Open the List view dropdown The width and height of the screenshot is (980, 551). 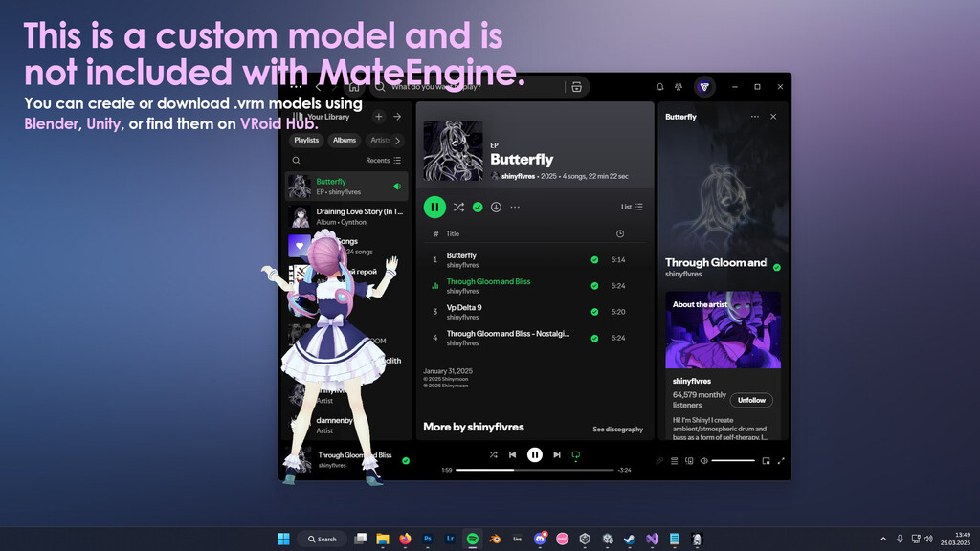pyautogui.click(x=632, y=207)
